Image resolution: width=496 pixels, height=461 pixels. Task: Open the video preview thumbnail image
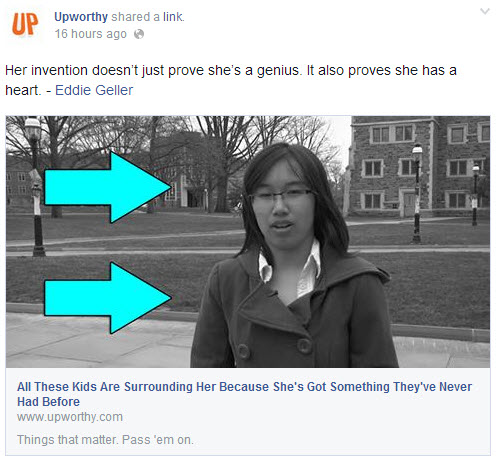click(248, 242)
